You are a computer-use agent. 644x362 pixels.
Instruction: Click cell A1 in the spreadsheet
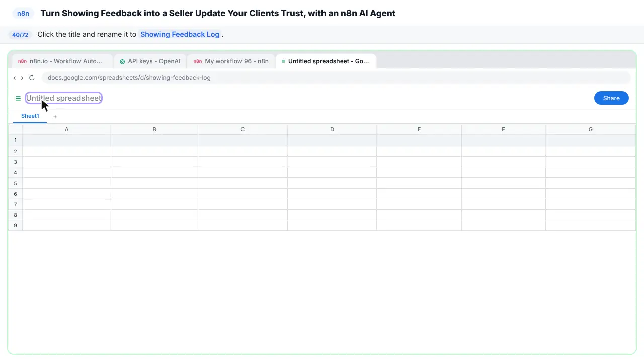(x=66, y=140)
